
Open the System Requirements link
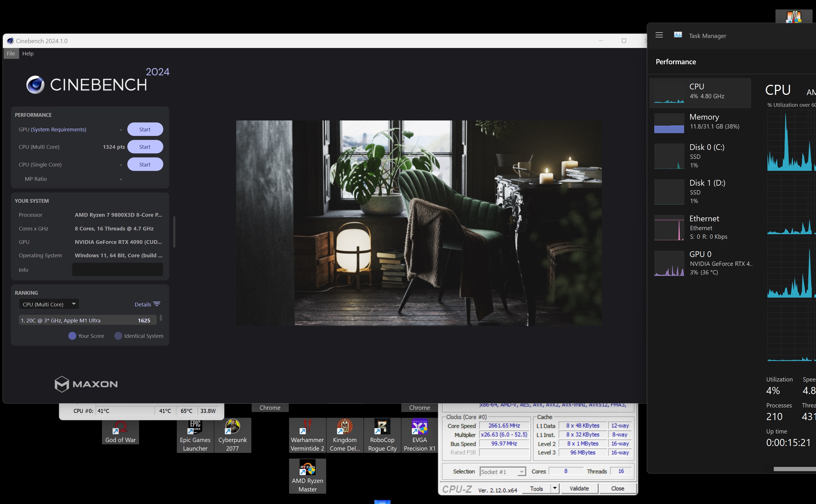58,129
